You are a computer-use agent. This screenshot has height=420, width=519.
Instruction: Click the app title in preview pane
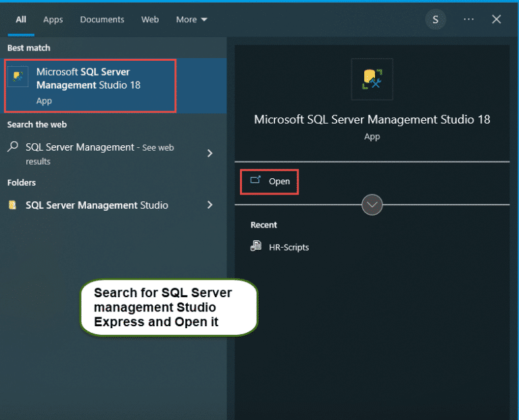pyautogui.click(x=372, y=120)
